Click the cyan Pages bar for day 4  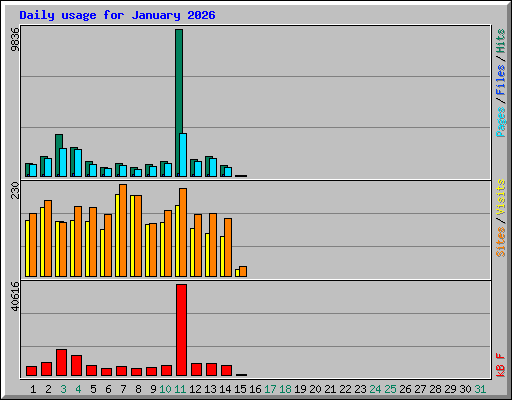(x=78, y=163)
